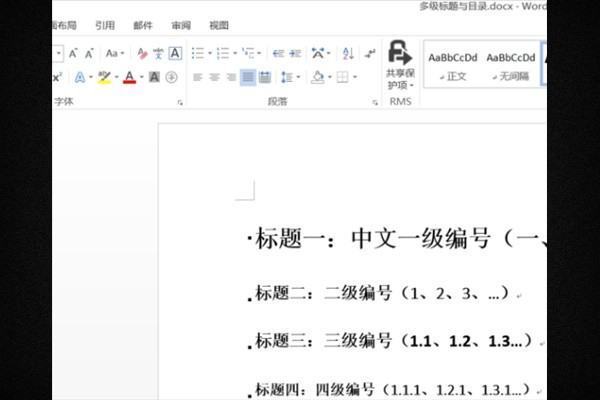Launch the Font (字体) dialog
Viewport: 600px width, 400px height.
click(x=180, y=103)
